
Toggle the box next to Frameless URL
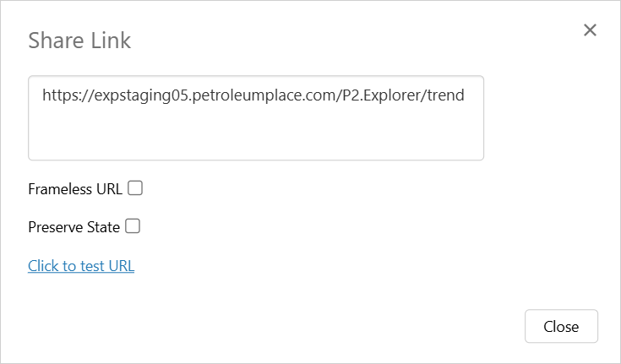[x=135, y=188]
